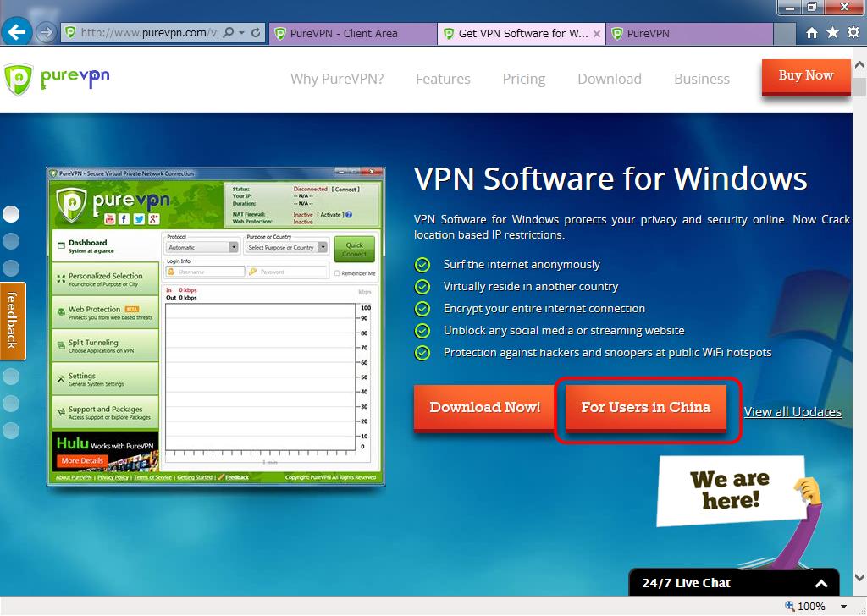Viewport: 867px width, 616px height.
Task: Select Settings in app sidebar
Action: [x=105, y=379]
